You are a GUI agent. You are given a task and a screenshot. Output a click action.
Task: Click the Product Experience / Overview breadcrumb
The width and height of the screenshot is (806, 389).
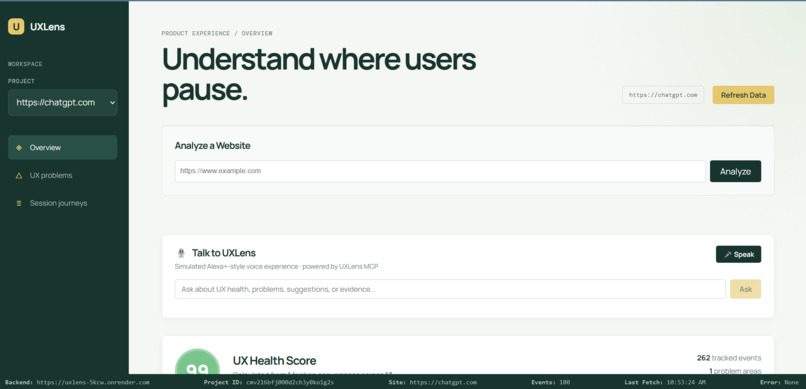point(217,33)
